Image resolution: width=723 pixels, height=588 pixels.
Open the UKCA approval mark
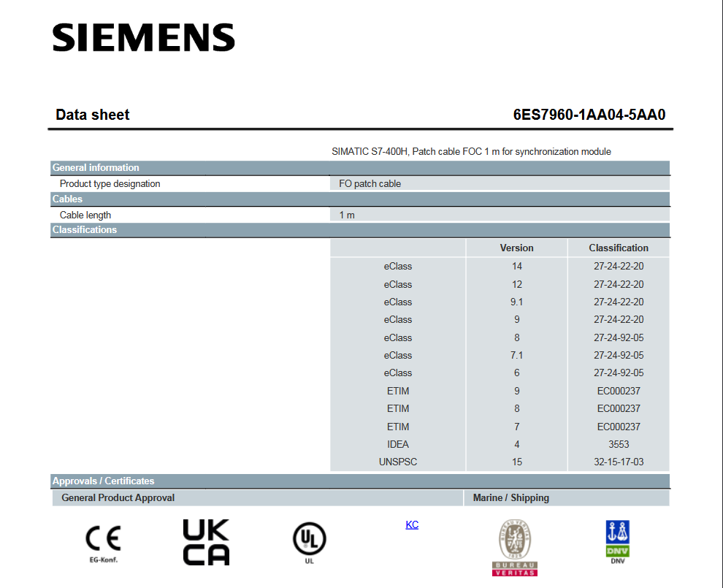tap(206, 542)
